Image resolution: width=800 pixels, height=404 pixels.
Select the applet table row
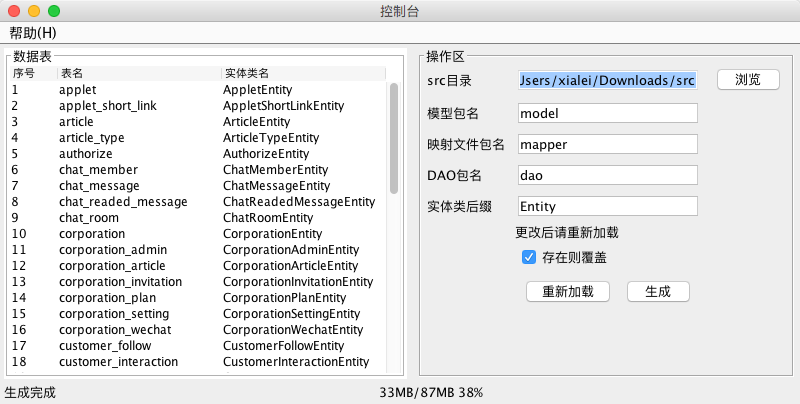[x=77, y=90]
